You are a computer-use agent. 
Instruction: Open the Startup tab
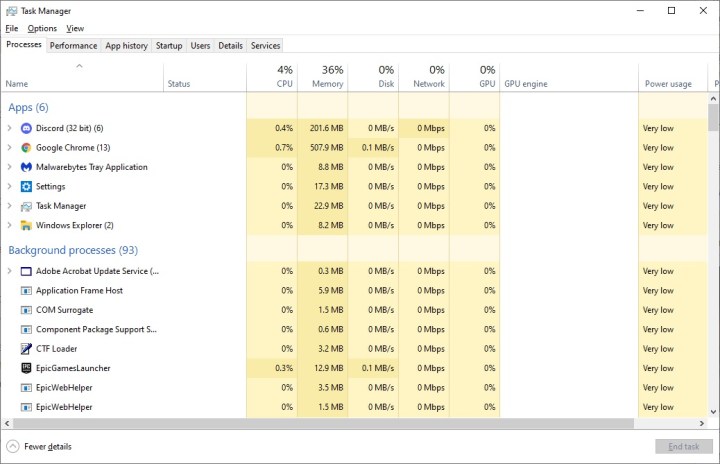(x=169, y=45)
